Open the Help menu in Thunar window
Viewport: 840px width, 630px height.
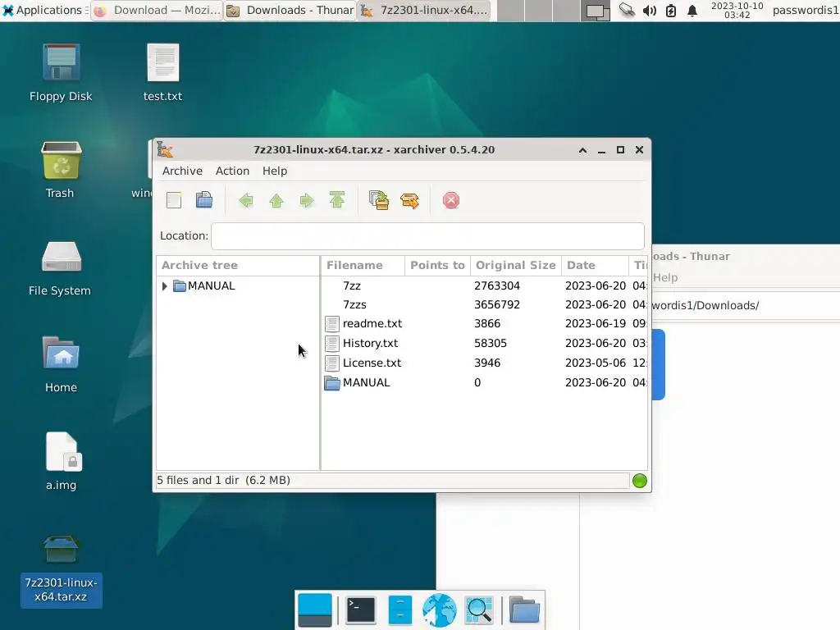point(665,277)
